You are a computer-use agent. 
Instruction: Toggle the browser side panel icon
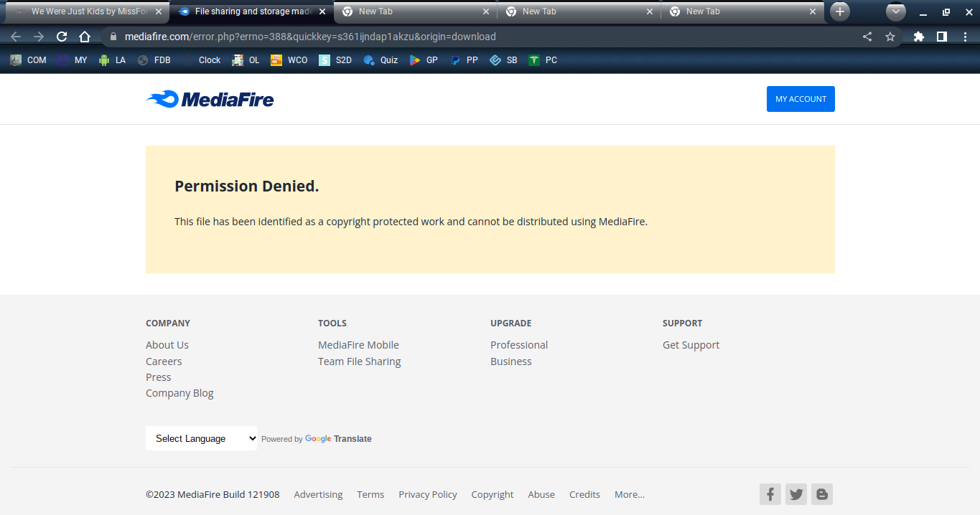942,37
